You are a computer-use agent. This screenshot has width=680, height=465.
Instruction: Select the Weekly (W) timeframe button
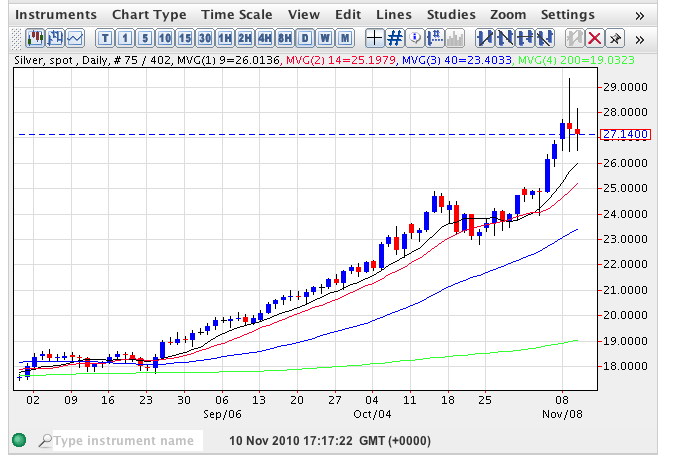[x=326, y=38]
